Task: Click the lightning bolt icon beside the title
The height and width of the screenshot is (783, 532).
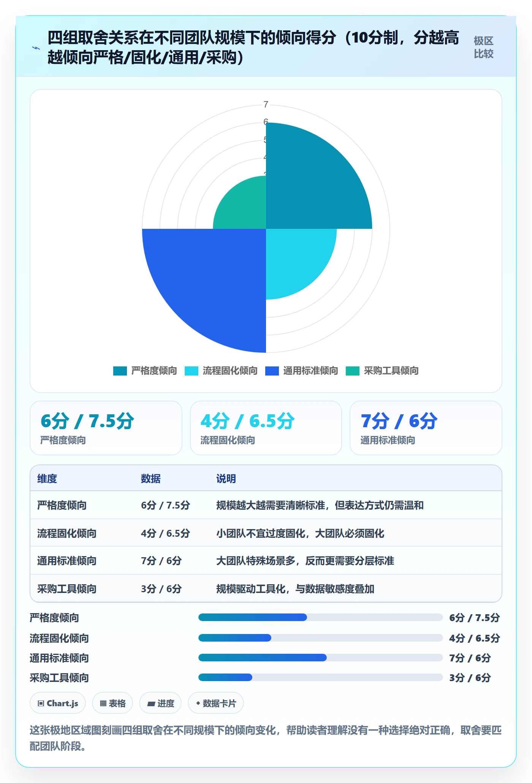Action: [36, 48]
